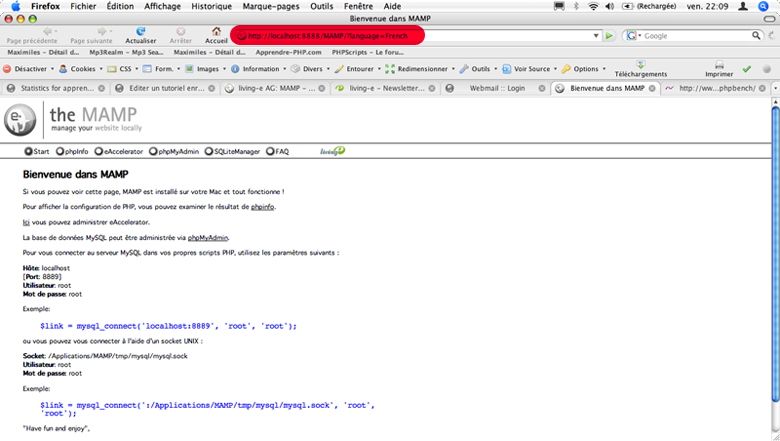The image size is (780, 441).
Task: Open the Divers dropdown menu
Action: tap(310, 69)
